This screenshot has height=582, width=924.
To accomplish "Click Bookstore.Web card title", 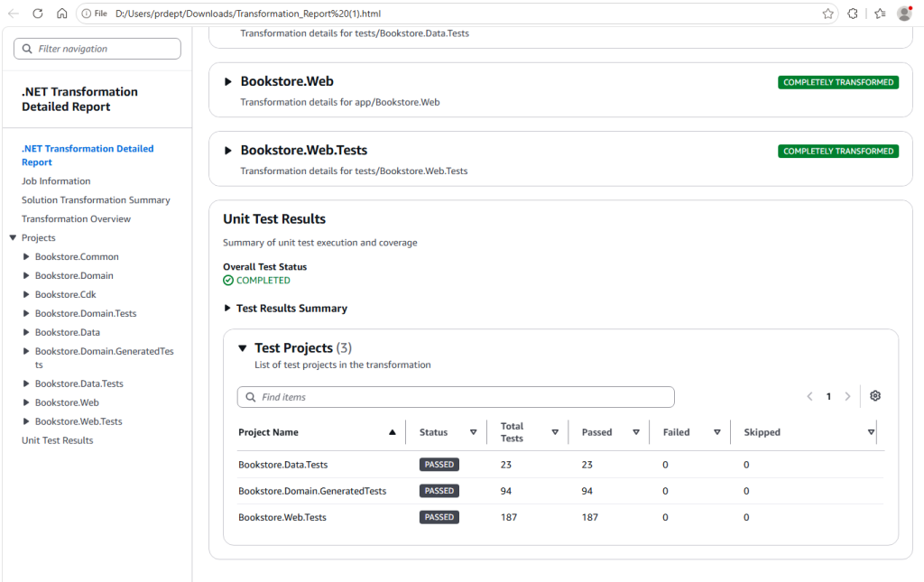I will click(287, 81).
